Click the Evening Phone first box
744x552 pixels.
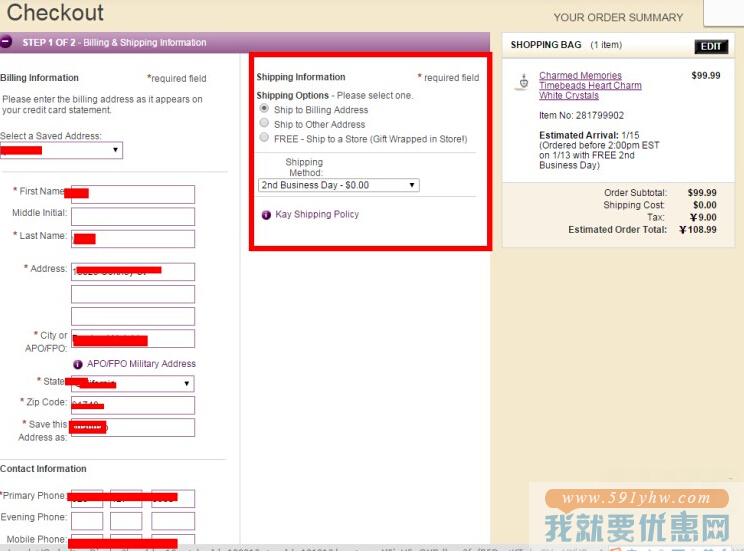pyautogui.click(x=87, y=521)
